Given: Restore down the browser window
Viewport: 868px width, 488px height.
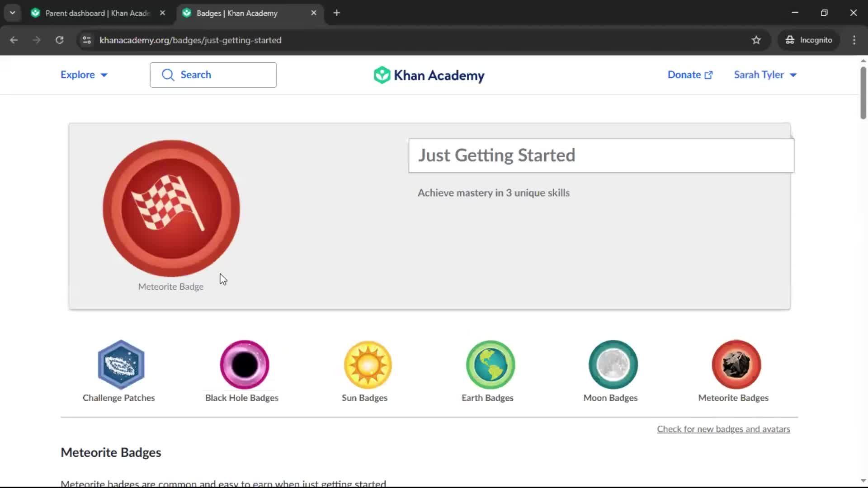Looking at the screenshot, I should click(824, 13).
